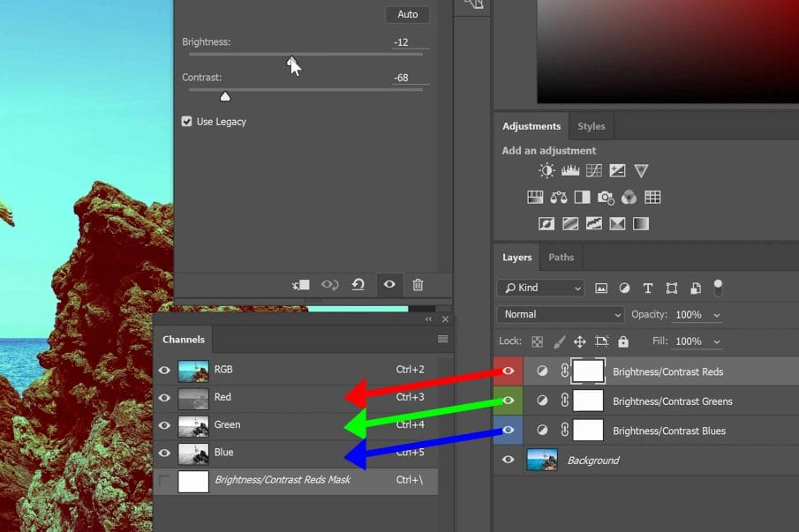Open the Normal blend mode dropdown
The height and width of the screenshot is (532, 799).
561,315
